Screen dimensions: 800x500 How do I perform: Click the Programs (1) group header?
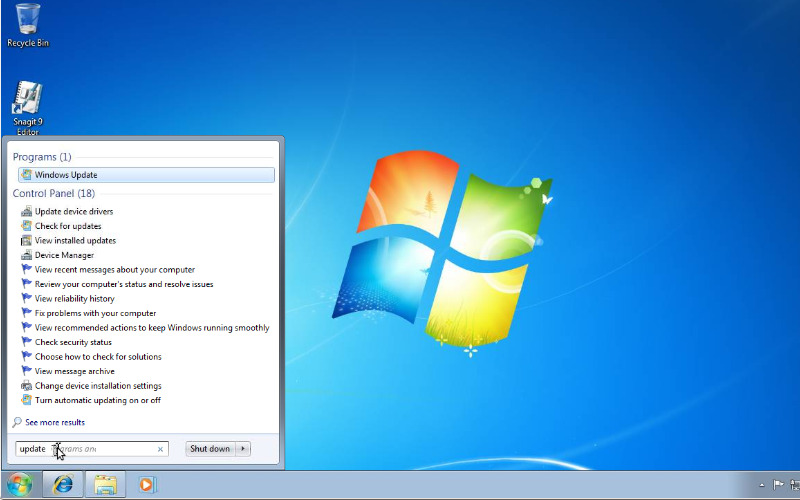(42, 157)
